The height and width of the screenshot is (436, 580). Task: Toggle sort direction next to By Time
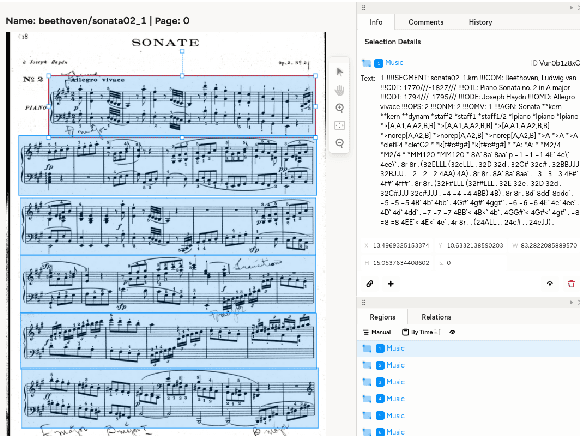click(x=438, y=332)
